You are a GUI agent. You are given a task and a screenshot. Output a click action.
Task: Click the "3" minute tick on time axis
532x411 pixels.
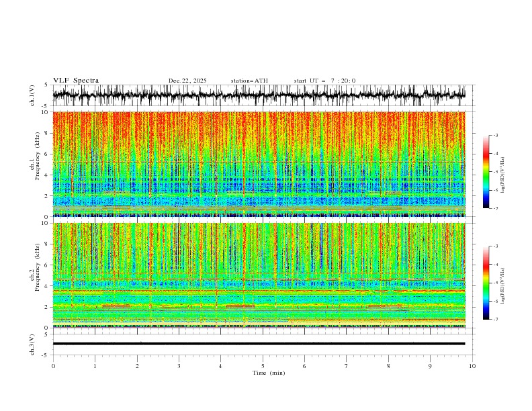pyautogui.click(x=179, y=366)
